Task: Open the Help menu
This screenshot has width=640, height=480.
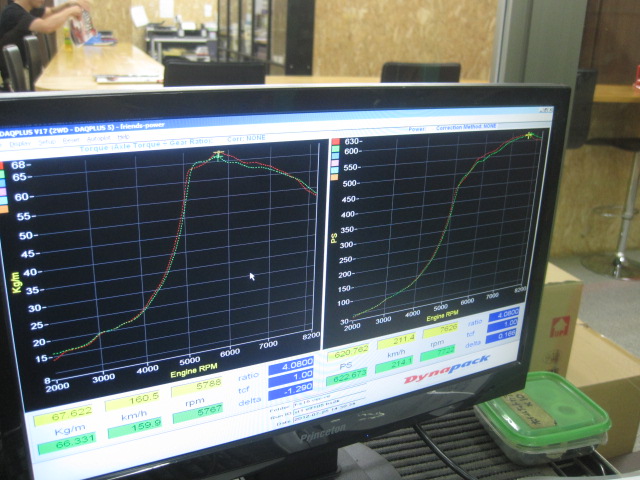Action: pyautogui.click(x=123, y=137)
